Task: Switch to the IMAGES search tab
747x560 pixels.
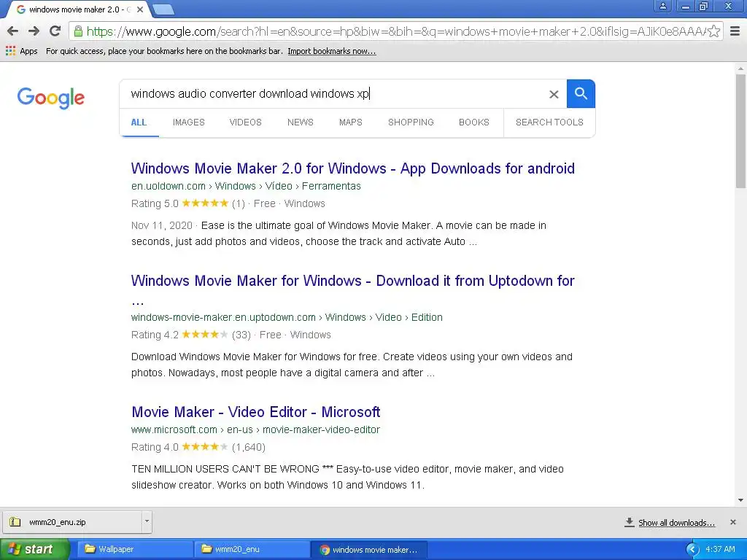Action: 189,122
